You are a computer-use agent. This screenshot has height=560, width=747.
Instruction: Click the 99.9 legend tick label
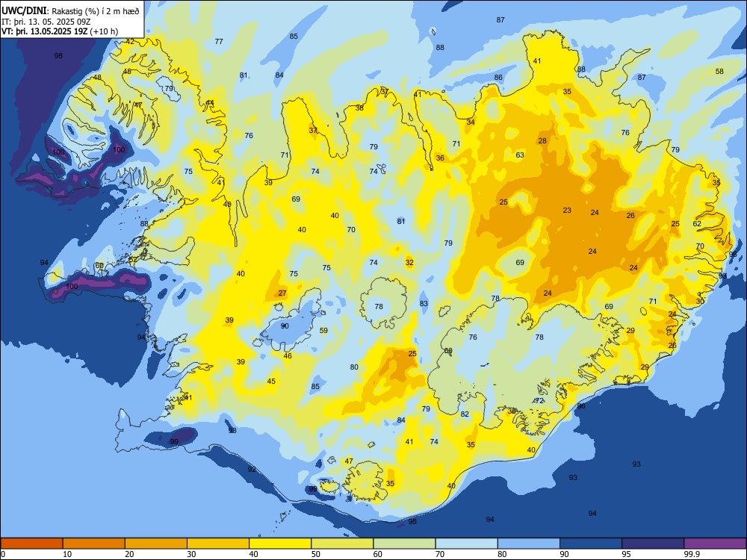tap(691, 554)
